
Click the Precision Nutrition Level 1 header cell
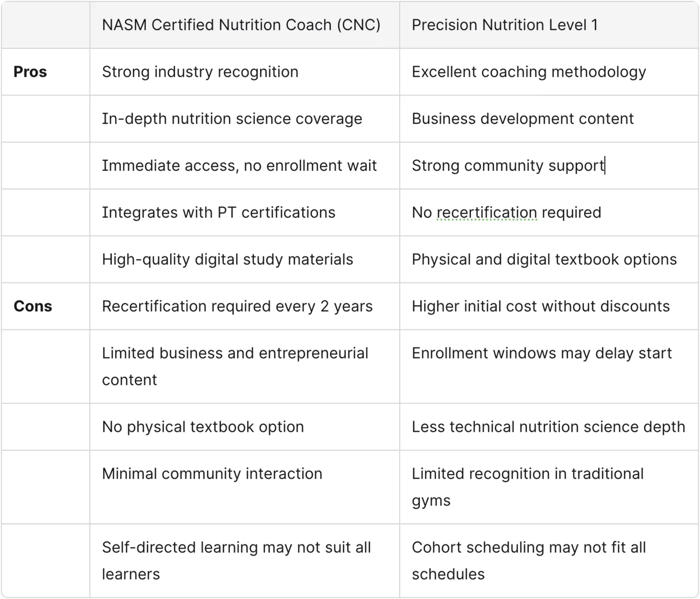[504, 25]
